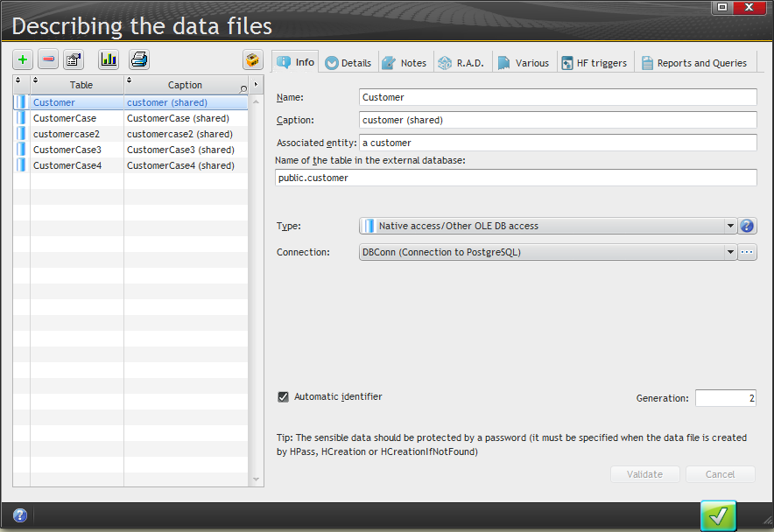Open help icon next to Type dropdown
The width and height of the screenshot is (774, 532).
coord(747,226)
